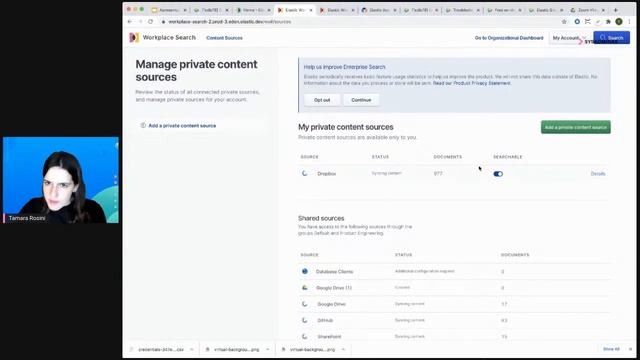Reload the page with the refresh icon

pos(151,22)
